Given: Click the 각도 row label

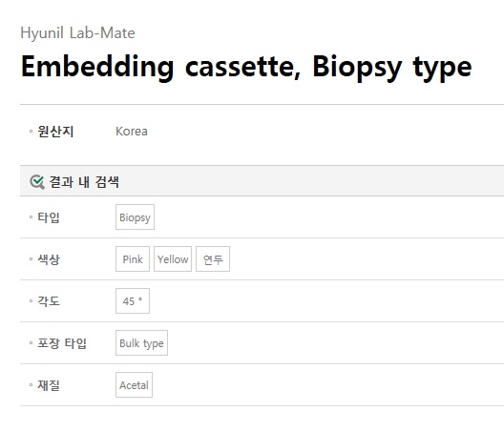Looking at the screenshot, I should (x=49, y=301).
